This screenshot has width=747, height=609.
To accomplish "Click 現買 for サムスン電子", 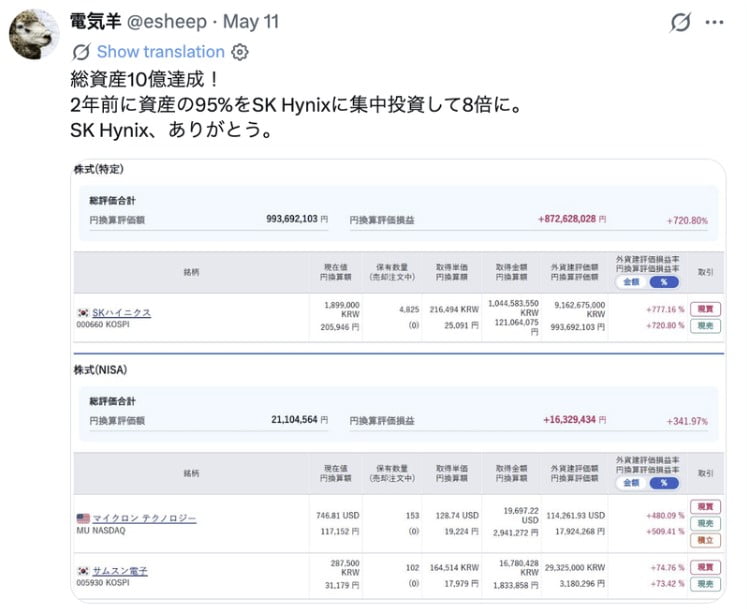I will [705, 567].
